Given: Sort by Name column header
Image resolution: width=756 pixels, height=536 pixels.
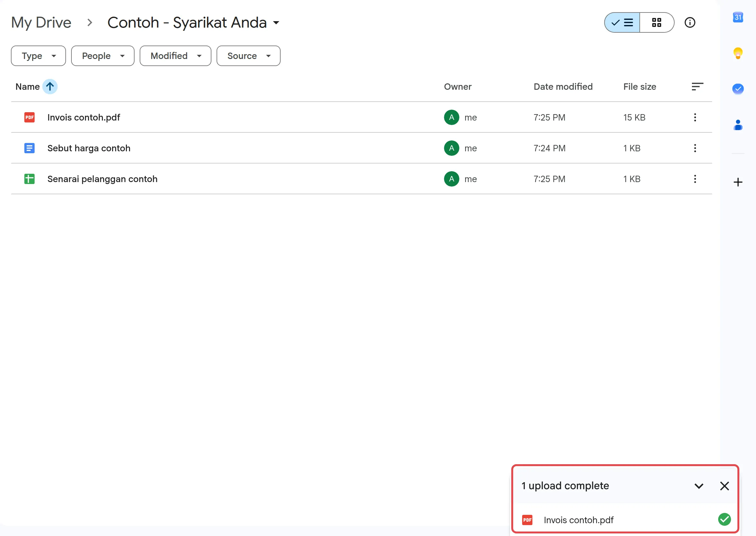Looking at the screenshot, I should 27,87.
